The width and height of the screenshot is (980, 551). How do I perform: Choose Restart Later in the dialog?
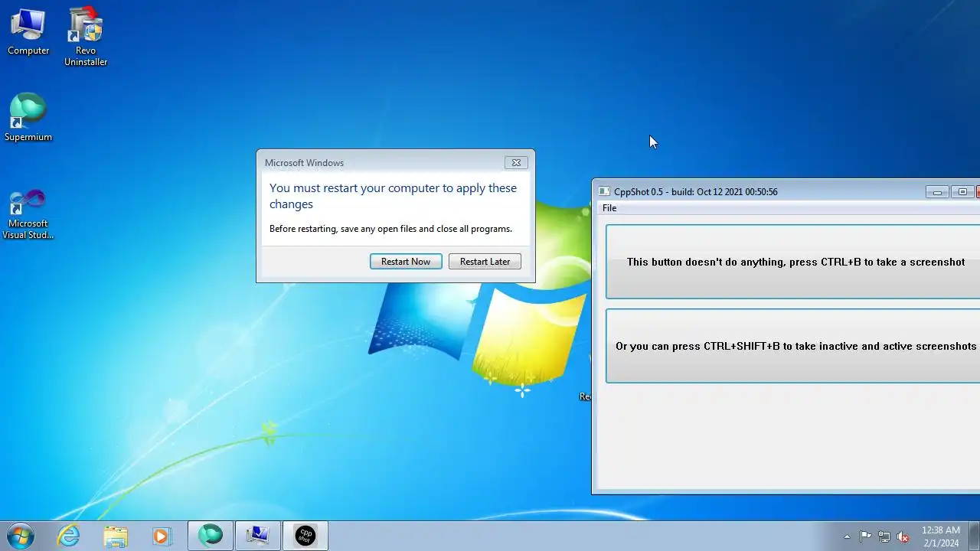(x=485, y=262)
